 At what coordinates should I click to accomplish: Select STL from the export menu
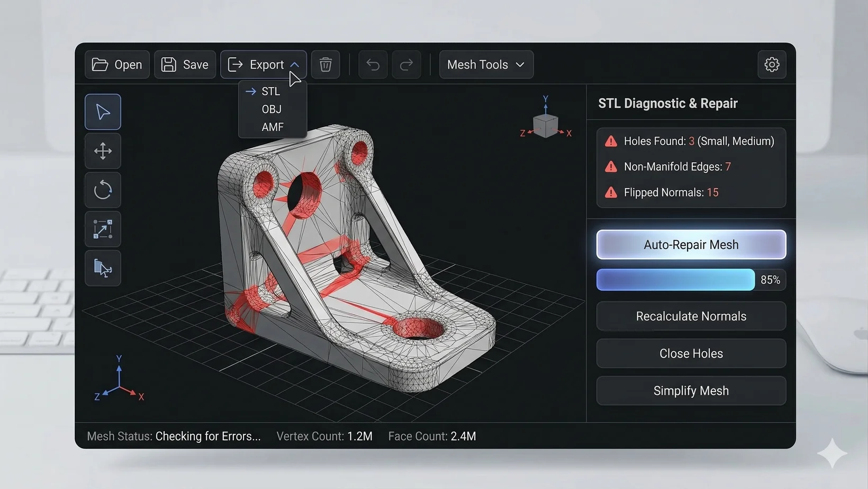[270, 91]
